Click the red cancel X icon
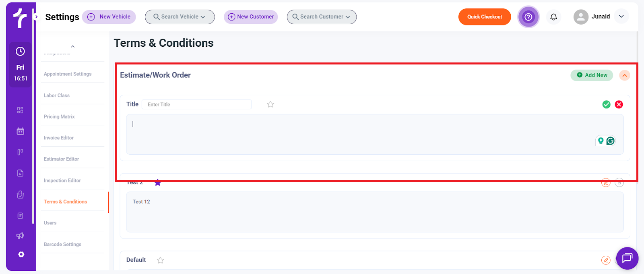Viewport: 644px width, 274px height. click(619, 105)
